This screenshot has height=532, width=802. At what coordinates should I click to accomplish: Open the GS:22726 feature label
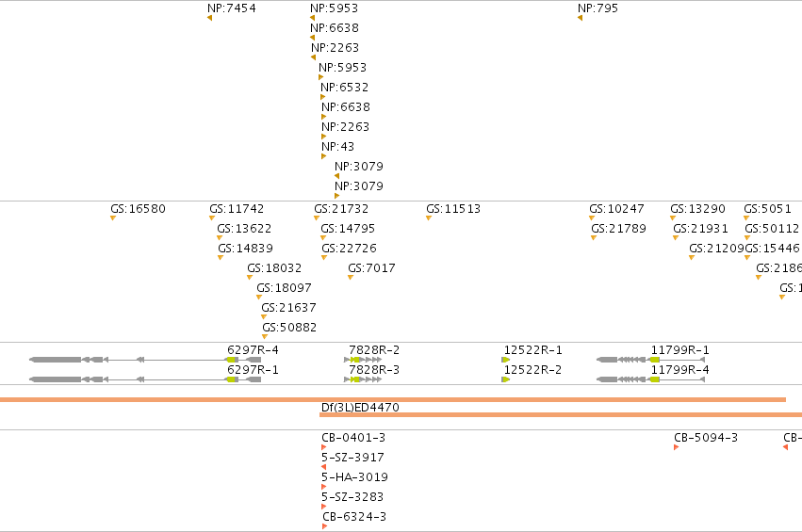click(349, 249)
